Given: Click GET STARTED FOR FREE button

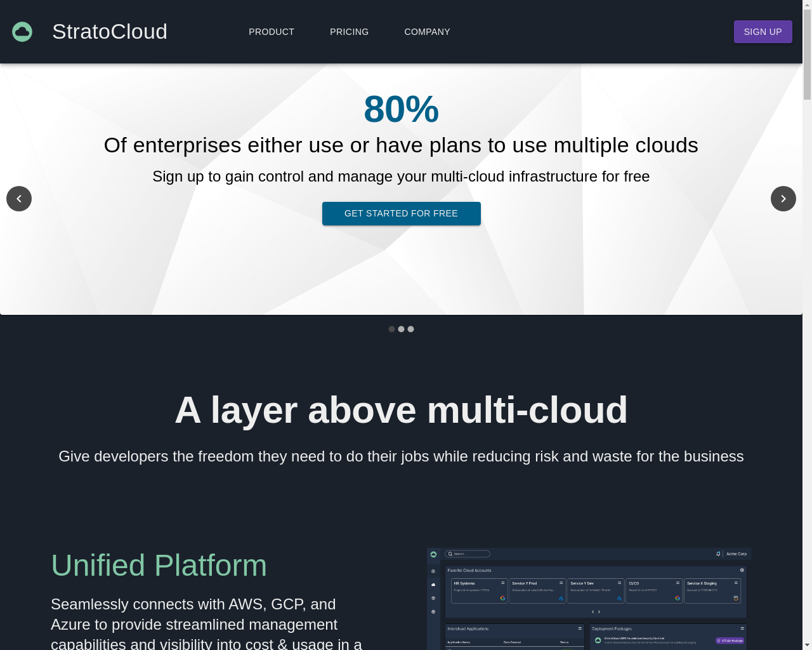Looking at the screenshot, I should [402, 213].
